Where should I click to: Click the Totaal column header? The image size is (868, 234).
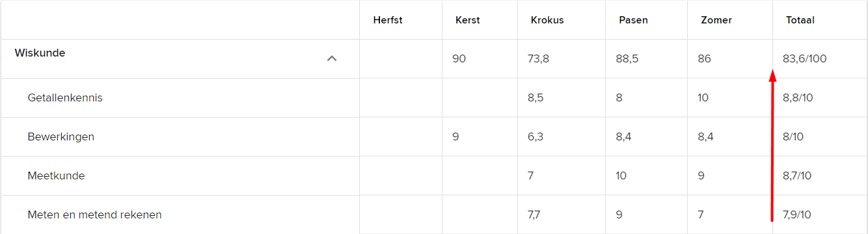[800, 20]
